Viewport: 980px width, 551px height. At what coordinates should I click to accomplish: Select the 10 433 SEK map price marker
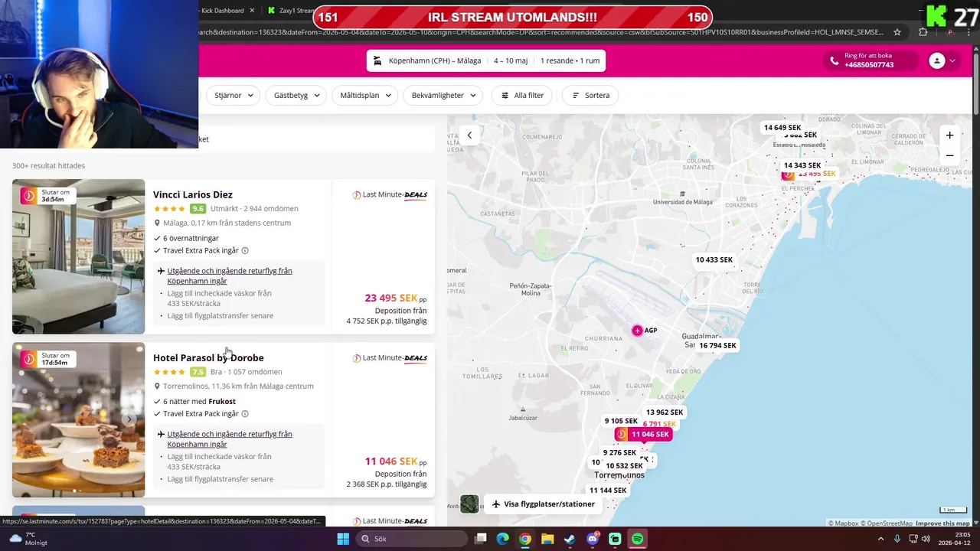click(x=714, y=260)
